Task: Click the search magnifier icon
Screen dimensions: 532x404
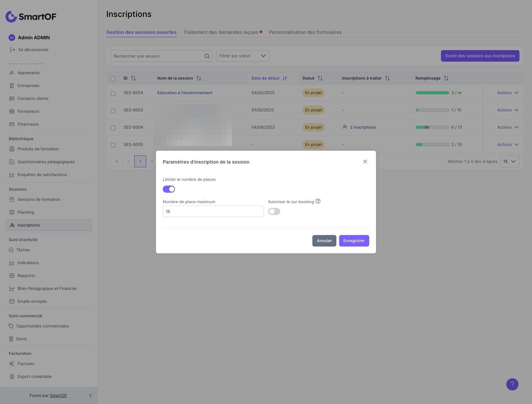Action: (x=207, y=56)
